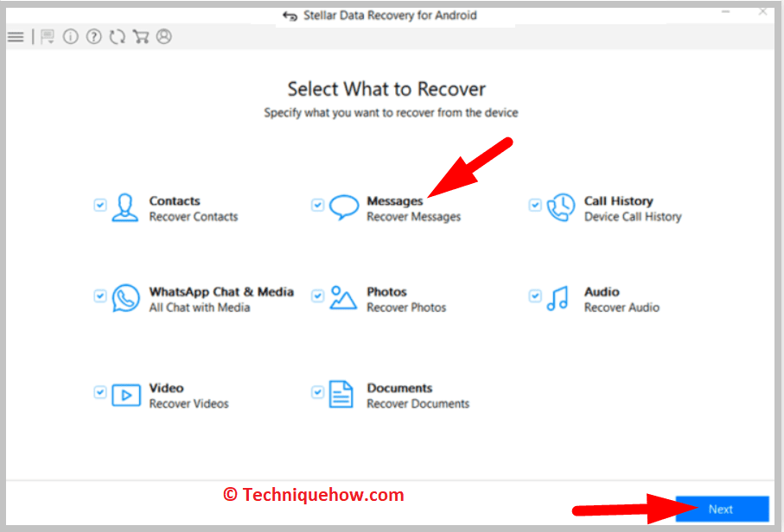The image size is (784, 532).
Task: Click the Messages speech bubble icon
Action: (344, 207)
